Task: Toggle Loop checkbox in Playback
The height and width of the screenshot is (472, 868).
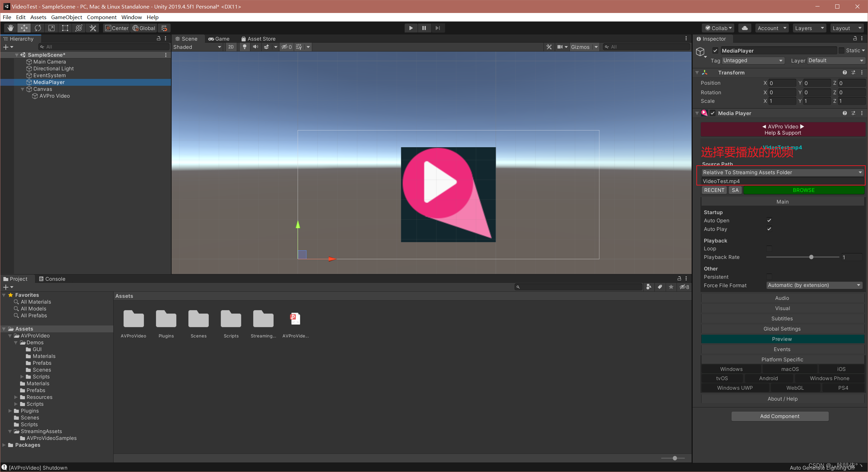Action: click(x=768, y=249)
